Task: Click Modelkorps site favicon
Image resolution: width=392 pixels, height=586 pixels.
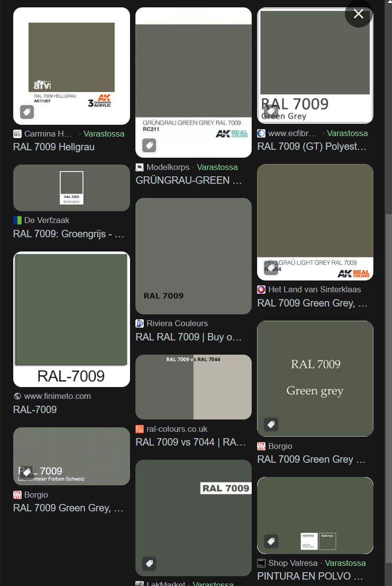Action: pos(139,167)
